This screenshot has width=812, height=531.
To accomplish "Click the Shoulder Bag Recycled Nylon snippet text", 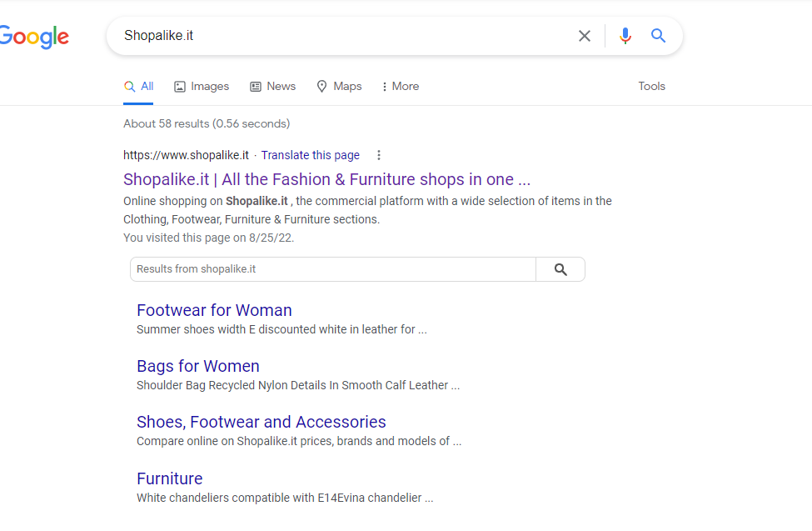I will 298,386.
